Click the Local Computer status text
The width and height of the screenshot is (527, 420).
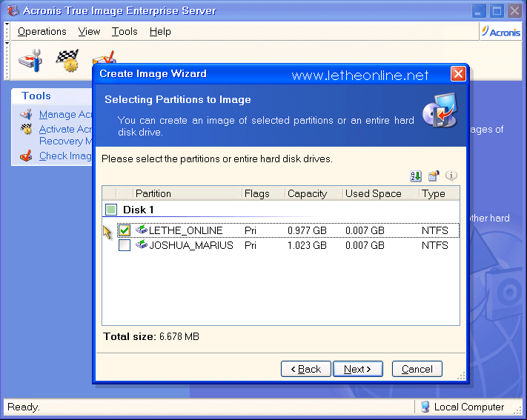pos(469,407)
